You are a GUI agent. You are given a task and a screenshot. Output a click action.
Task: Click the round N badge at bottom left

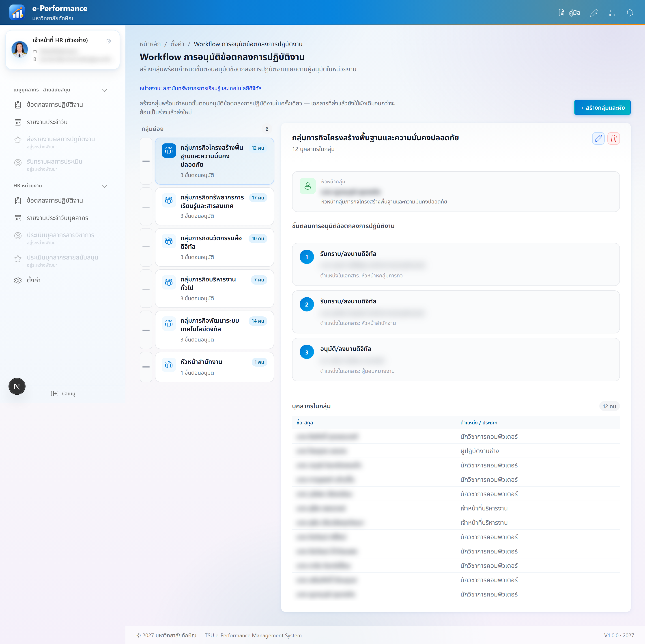pyautogui.click(x=17, y=386)
